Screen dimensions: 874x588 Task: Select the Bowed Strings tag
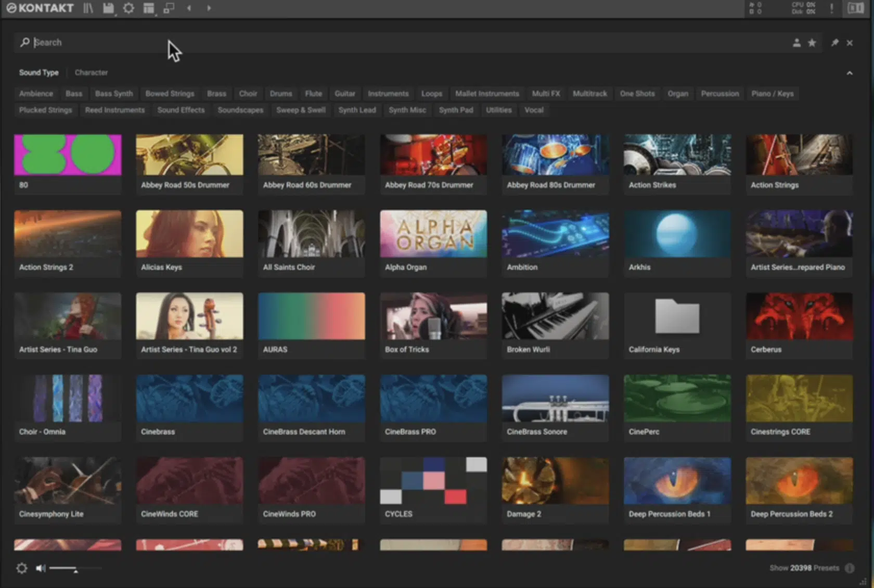coord(170,94)
